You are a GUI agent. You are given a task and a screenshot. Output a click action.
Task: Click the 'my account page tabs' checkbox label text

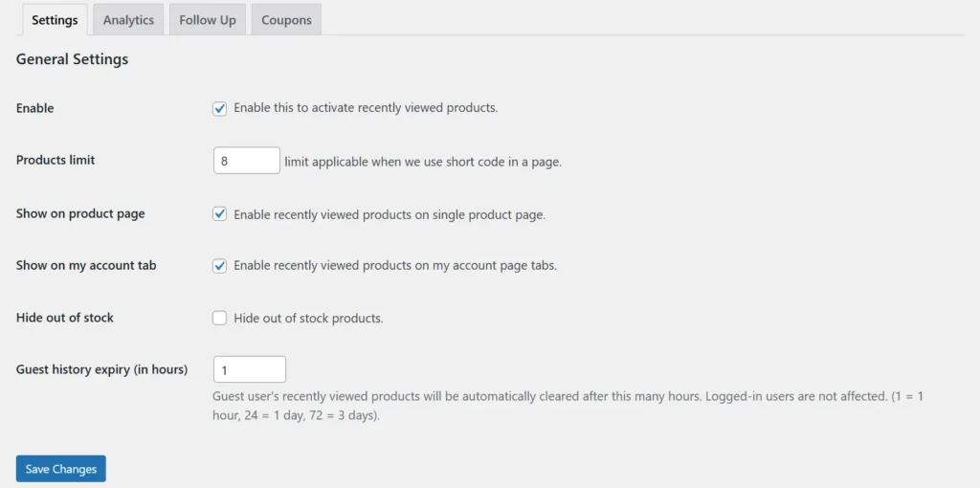[x=395, y=266]
